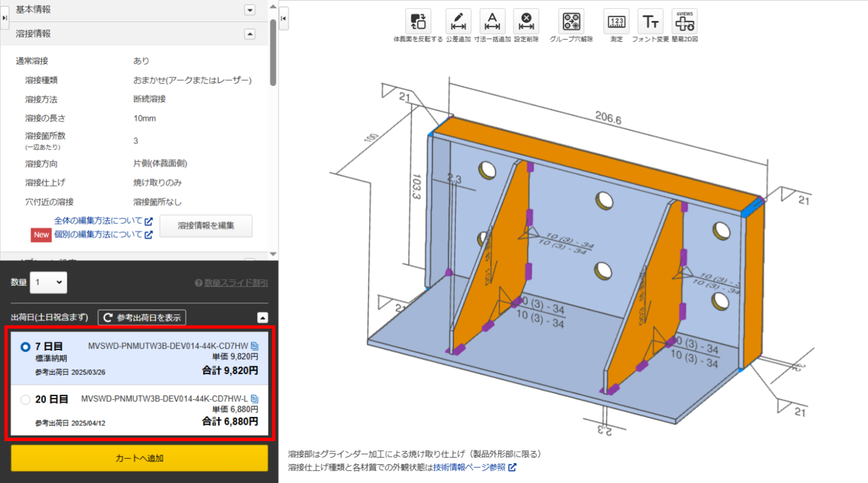Click the フォント変更 (change font) icon
868x483 pixels.
tap(650, 21)
